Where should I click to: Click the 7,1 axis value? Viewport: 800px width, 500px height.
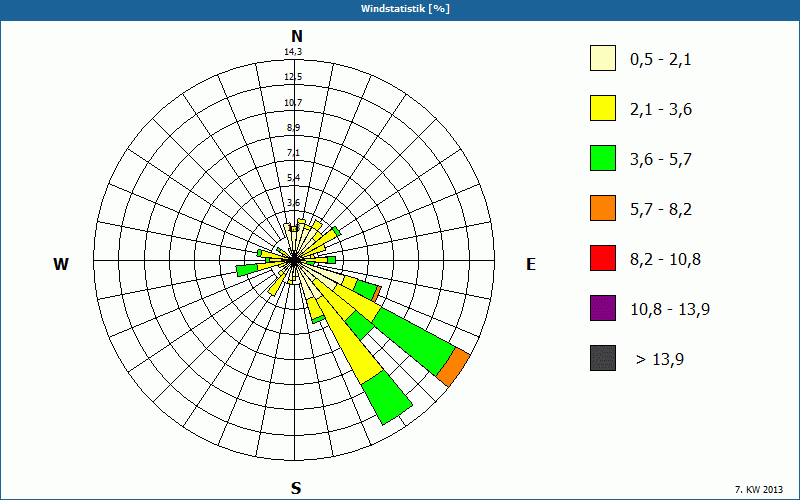(293, 153)
